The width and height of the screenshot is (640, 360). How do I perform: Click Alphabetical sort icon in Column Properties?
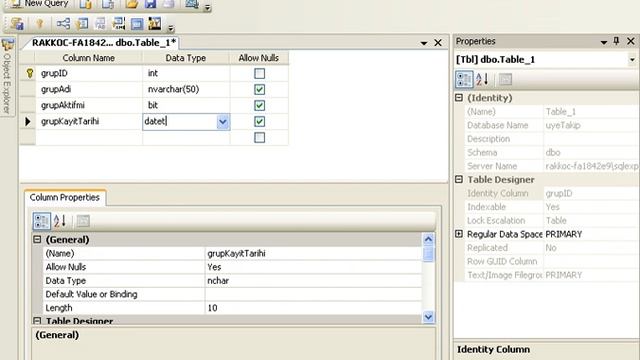click(x=60, y=221)
